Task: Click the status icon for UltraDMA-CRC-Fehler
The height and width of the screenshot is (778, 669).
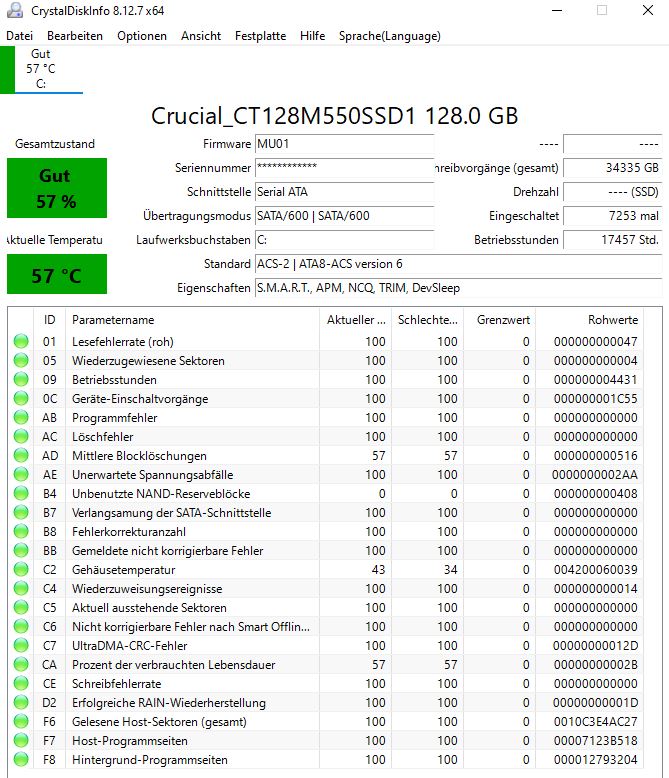Action: 21,646
